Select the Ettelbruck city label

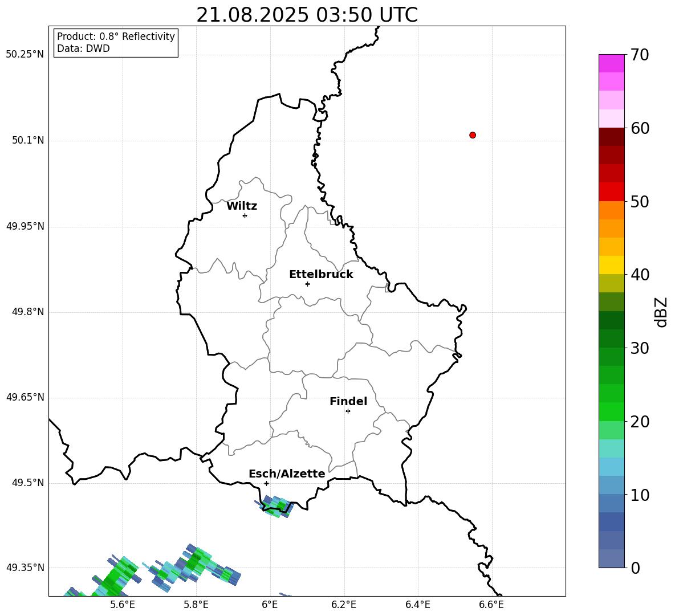(x=321, y=275)
